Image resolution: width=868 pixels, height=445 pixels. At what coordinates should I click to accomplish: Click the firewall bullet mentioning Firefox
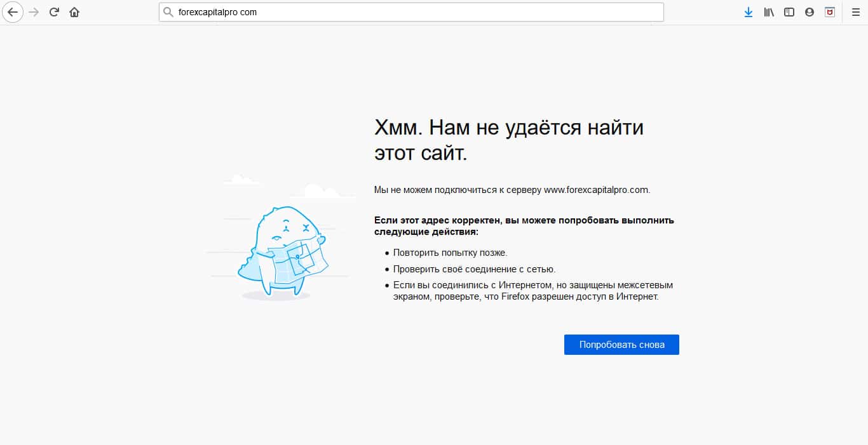click(532, 291)
